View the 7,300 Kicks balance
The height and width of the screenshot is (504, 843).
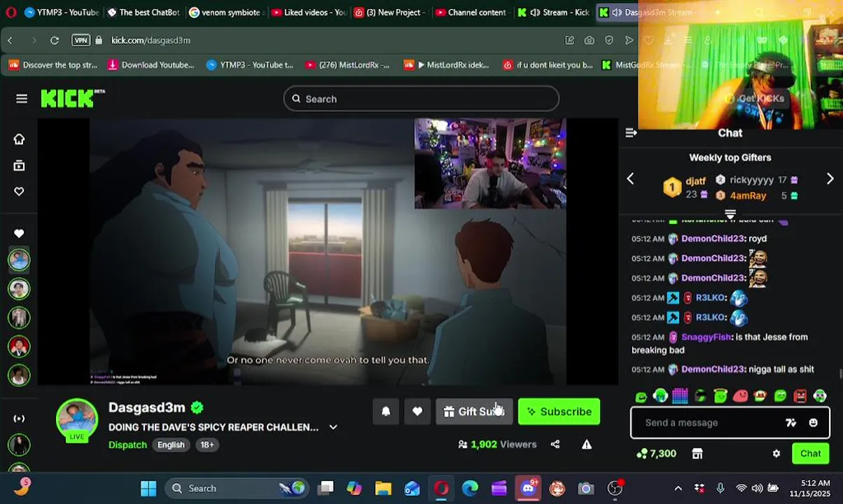click(656, 454)
